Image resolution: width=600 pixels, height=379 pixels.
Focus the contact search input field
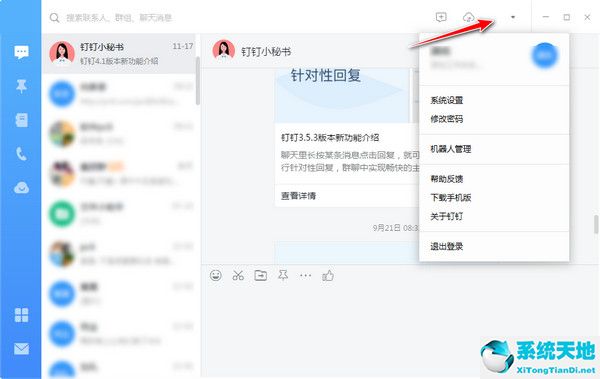coord(119,18)
